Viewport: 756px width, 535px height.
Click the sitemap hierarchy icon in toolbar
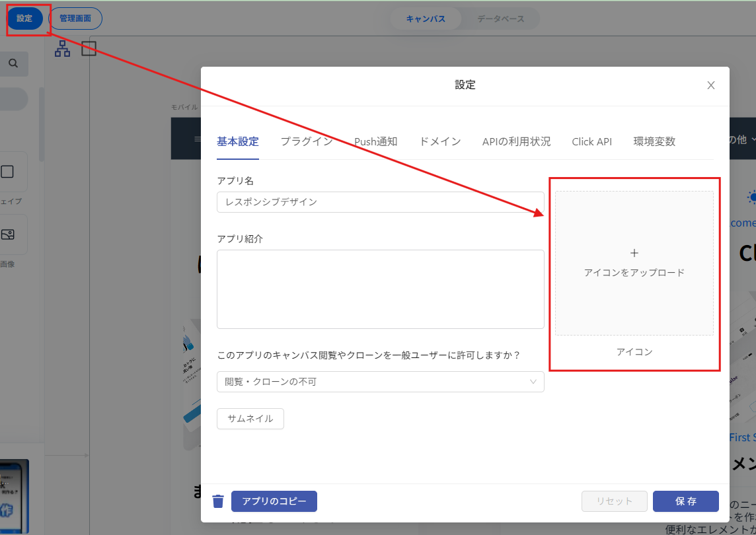click(x=62, y=48)
